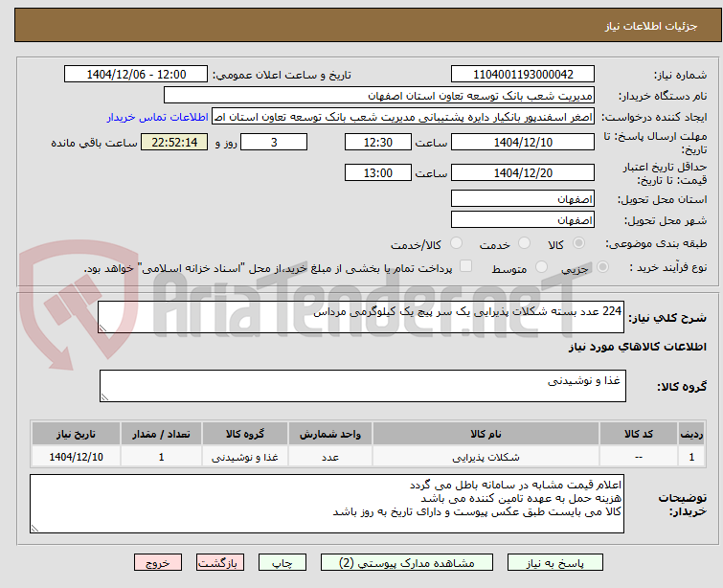Select the کالا radio button

tap(578, 243)
